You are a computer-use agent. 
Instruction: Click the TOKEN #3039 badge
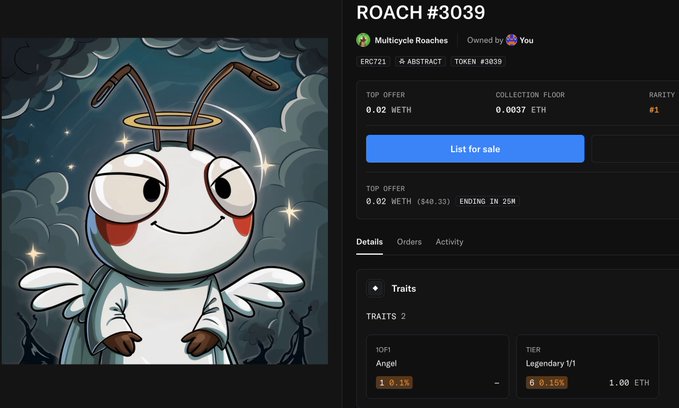click(x=478, y=62)
